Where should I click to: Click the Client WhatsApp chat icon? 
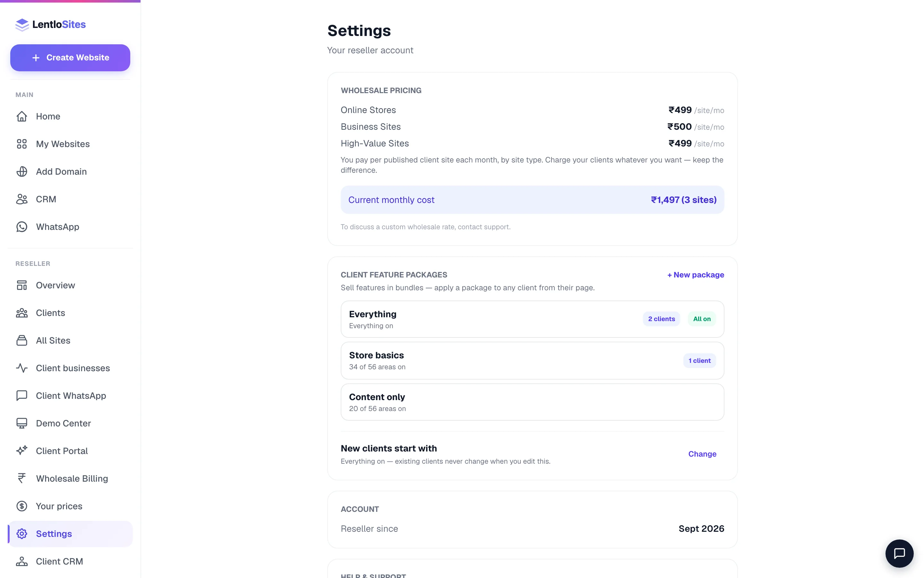(22, 396)
